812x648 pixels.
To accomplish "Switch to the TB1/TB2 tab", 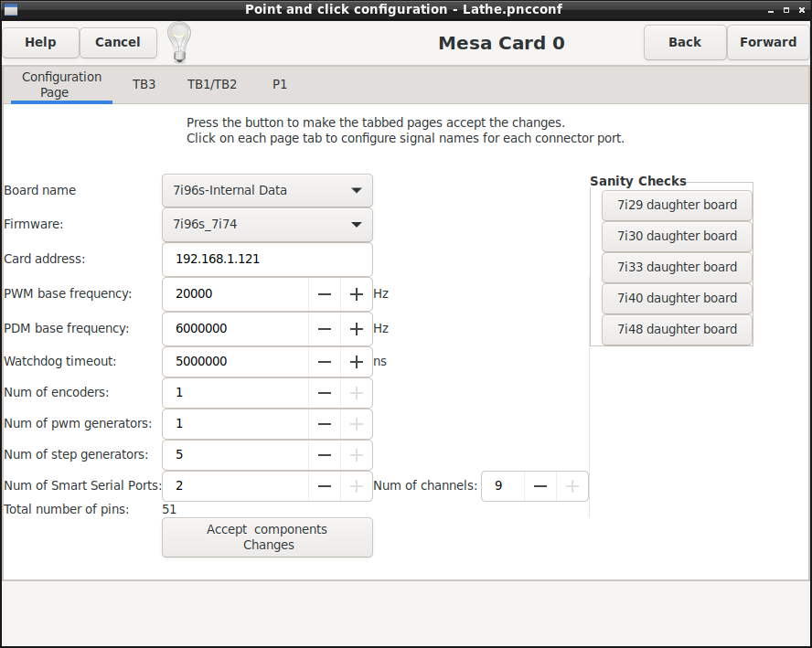I will click(212, 84).
